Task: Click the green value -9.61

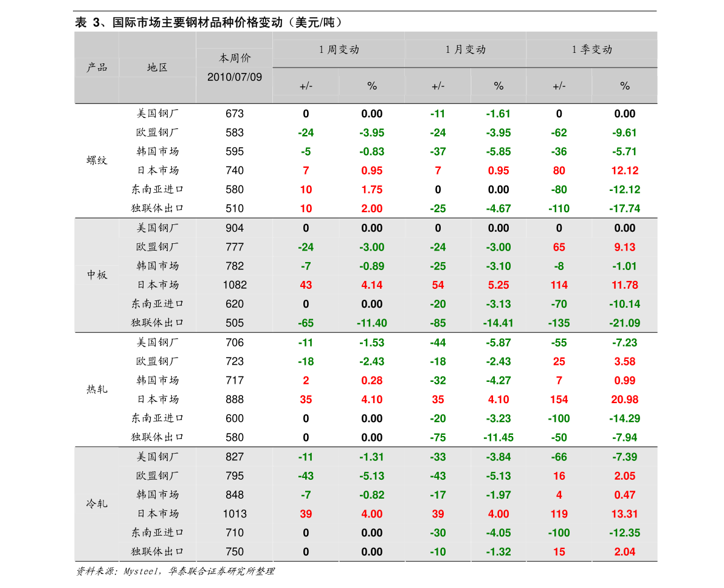Action: coord(625,133)
